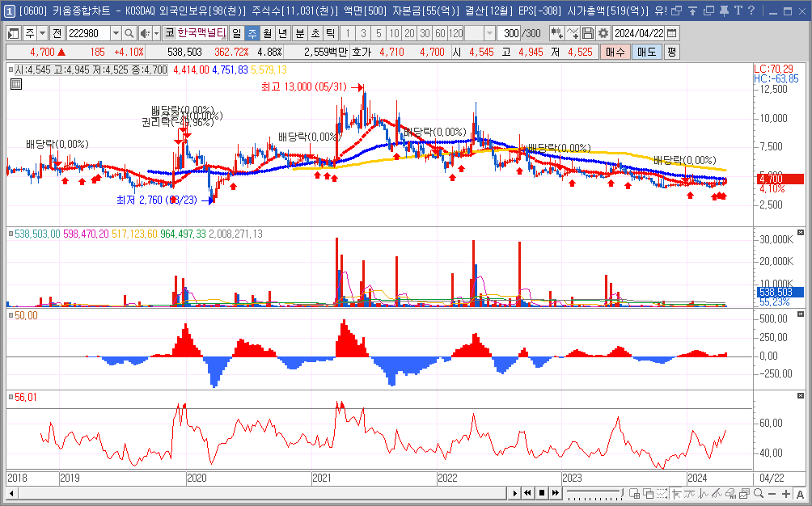Select the 일 (daily) period toggle
The image size is (812, 506).
click(237, 34)
